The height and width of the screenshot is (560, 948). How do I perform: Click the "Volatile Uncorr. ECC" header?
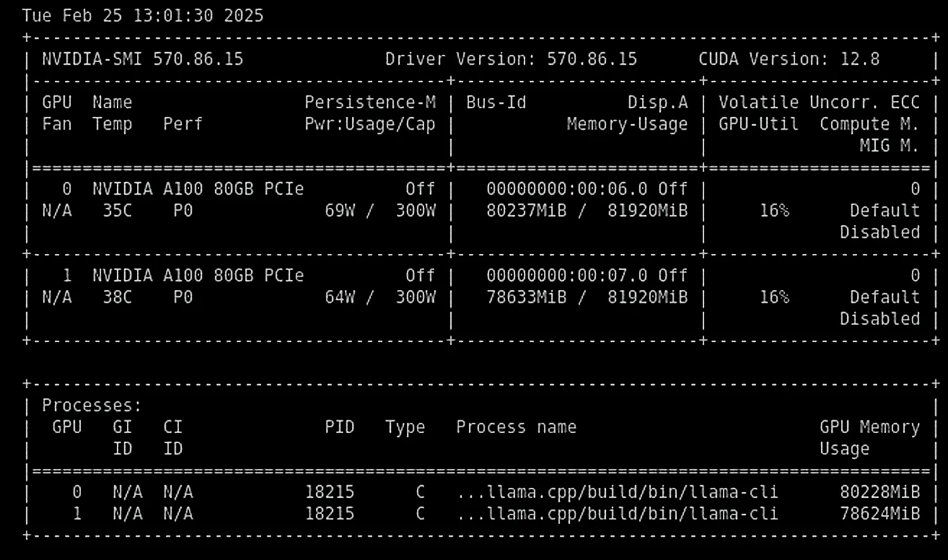[x=819, y=102]
